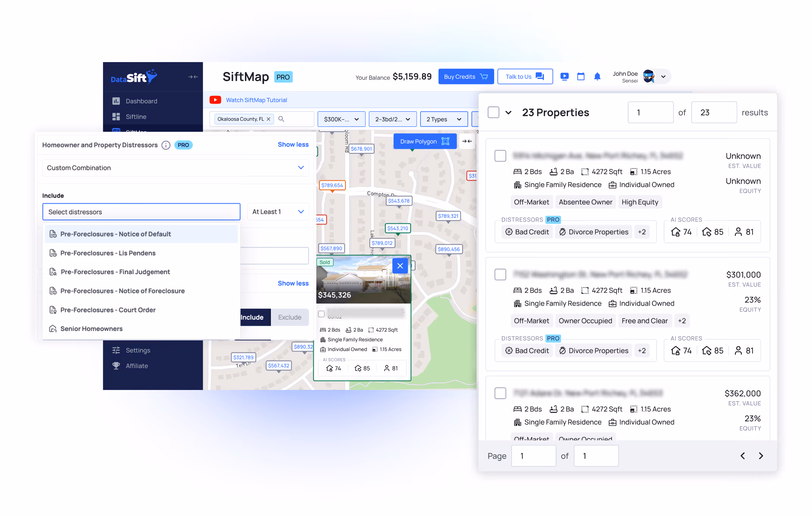Click the notification bell icon
812x518 pixels.
[597, 76]
